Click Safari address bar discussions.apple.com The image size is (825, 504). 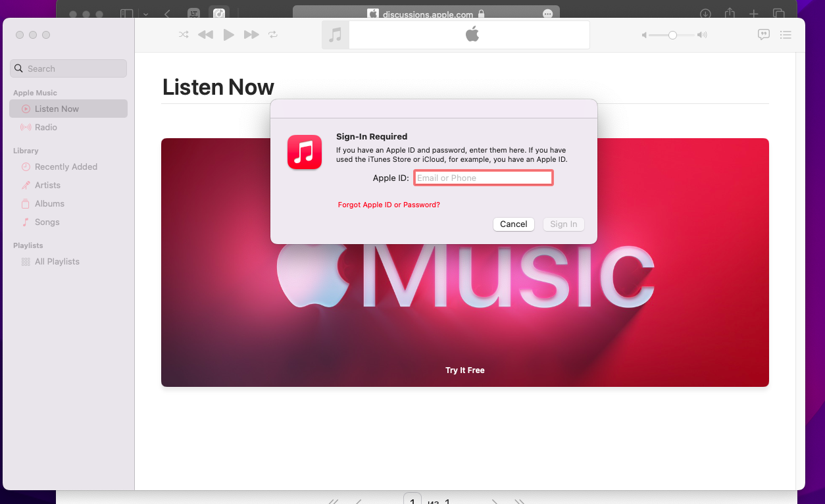(426, 13)
